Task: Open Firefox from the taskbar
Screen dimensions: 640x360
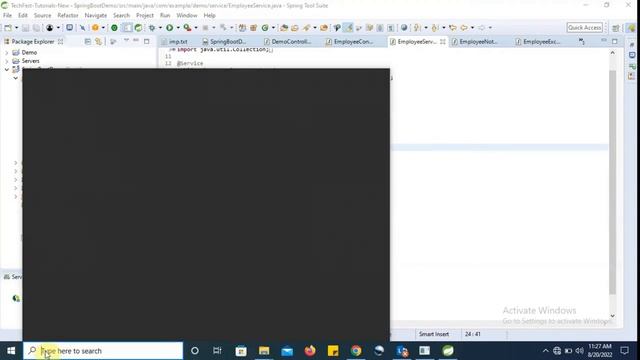Action: tap(310, 351)
